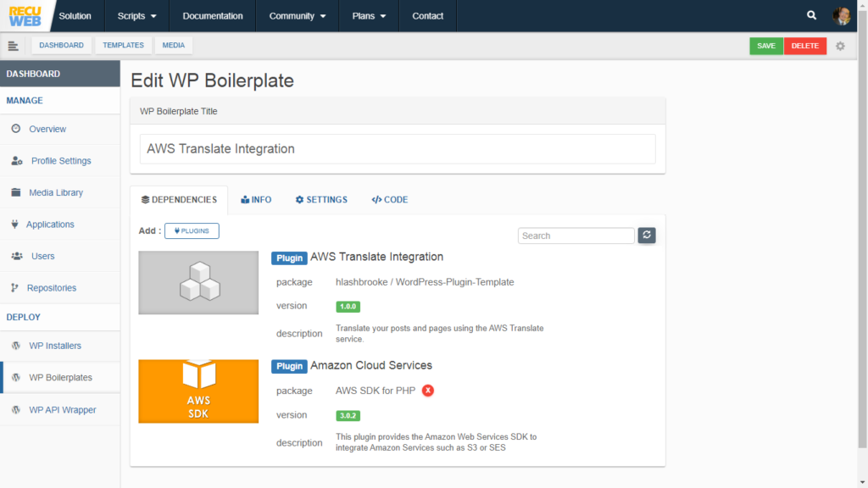
Task: Open the gear settings icon beside Delete
Action: click(x=840, y=46)
